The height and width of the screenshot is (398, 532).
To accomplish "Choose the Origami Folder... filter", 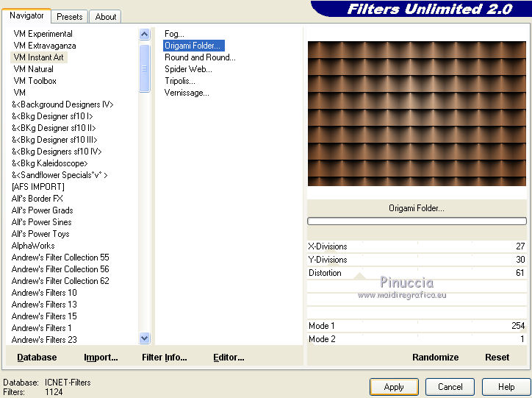I will 194,46.
